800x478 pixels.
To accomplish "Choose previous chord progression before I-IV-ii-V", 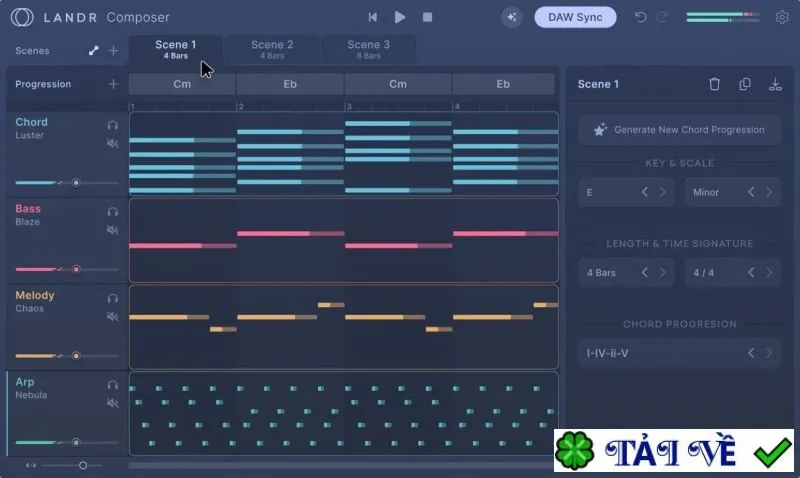I will coord(751,353).
